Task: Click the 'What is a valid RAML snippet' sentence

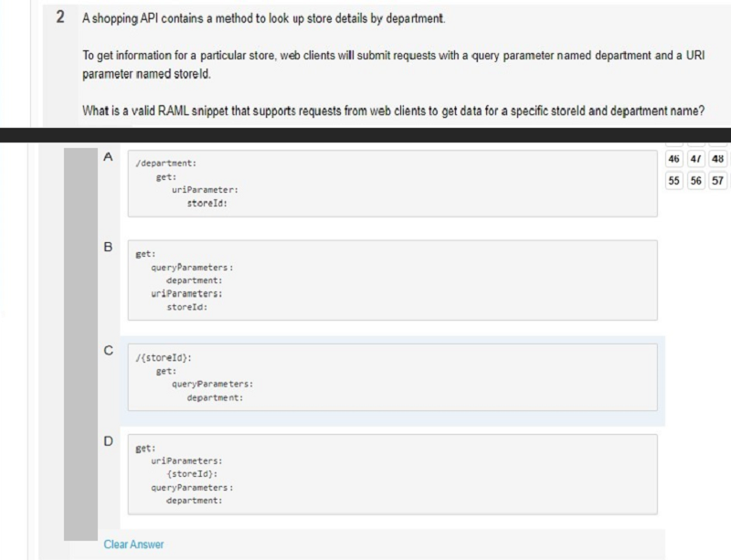Action: pyautogui.click(x=393, y=111)
